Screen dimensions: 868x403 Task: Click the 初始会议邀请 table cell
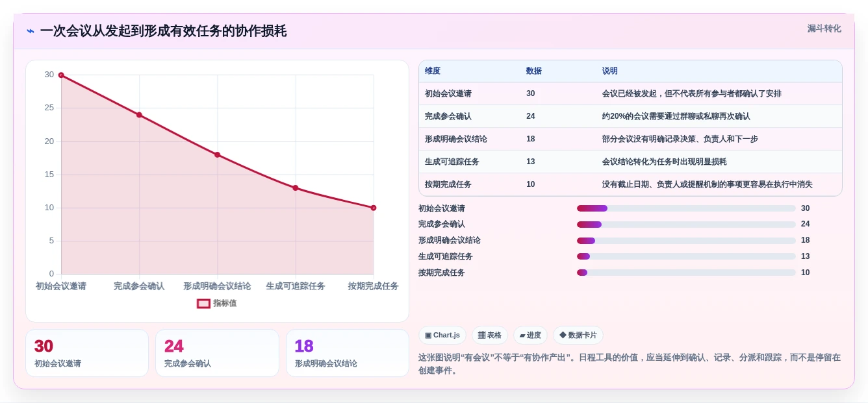pos(448,93)
